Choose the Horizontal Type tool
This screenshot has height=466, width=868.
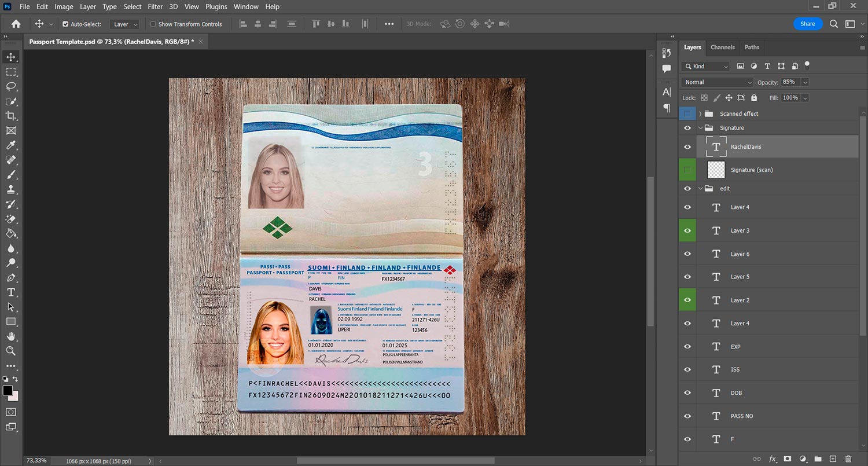coord(11,292)
